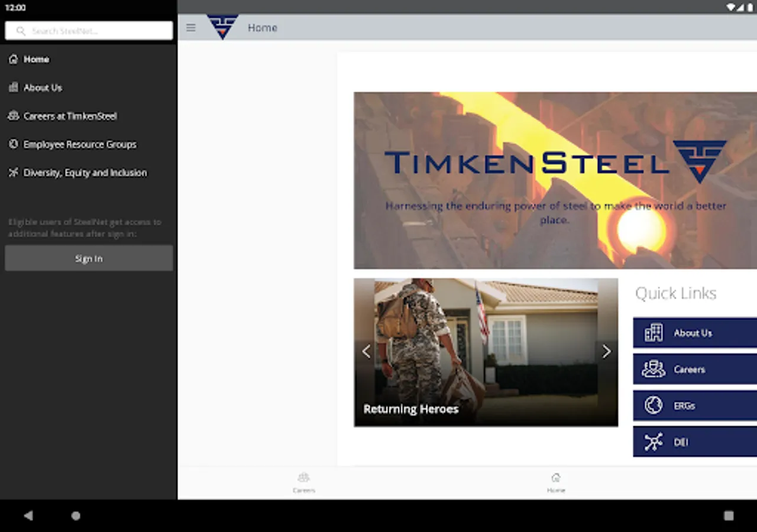Click the globe icon on ERGs quick link
The width and height of the screenshot is (757, 532).
[654, 406]
